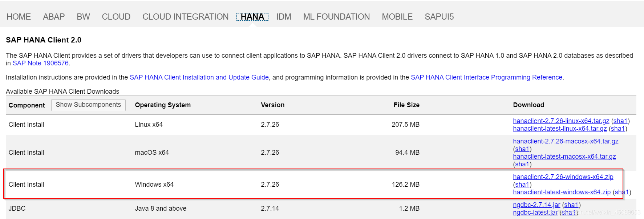Open SAP HANA Client Interface Programming Reference link

tap(486, 77)
